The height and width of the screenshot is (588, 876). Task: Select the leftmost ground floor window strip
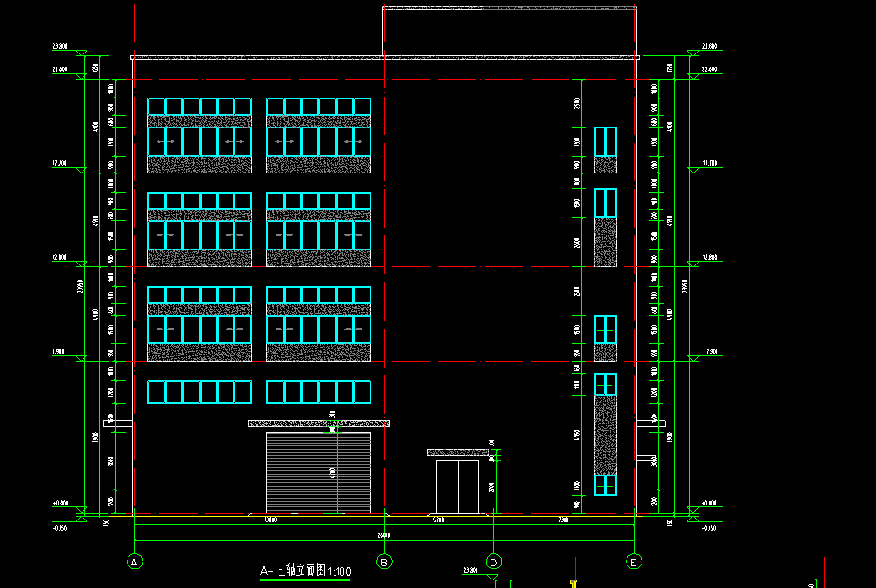(200, 392)
